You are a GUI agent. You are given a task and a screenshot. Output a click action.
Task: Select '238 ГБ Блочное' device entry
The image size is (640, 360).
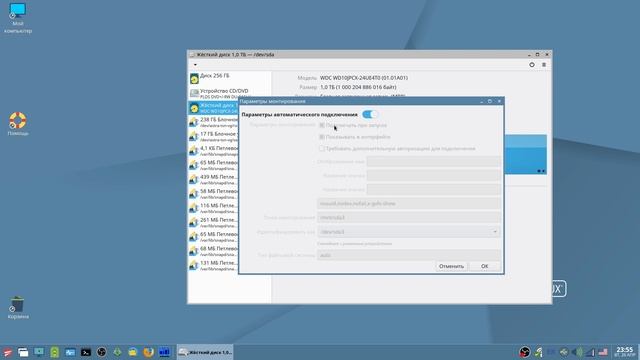click(213, 122)
